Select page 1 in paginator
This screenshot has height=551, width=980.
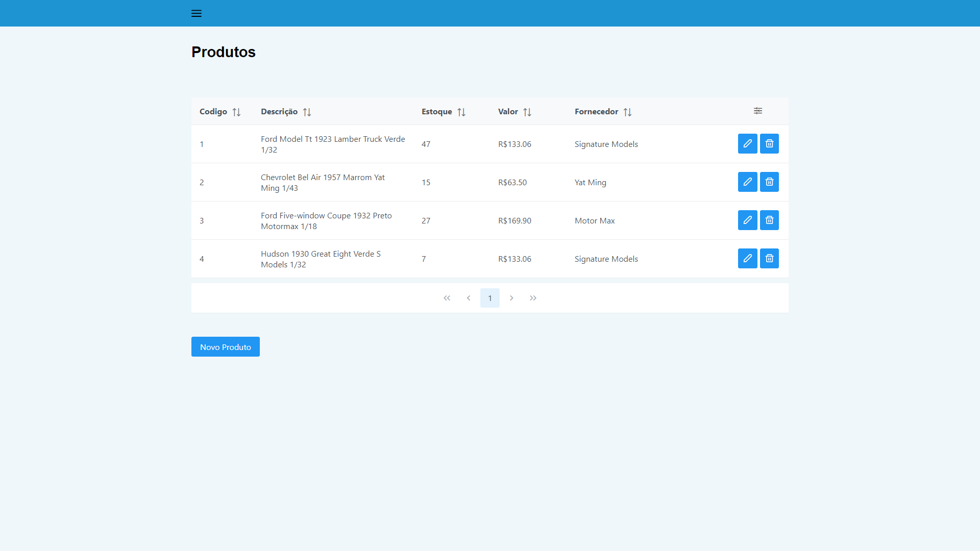[490, 298]
